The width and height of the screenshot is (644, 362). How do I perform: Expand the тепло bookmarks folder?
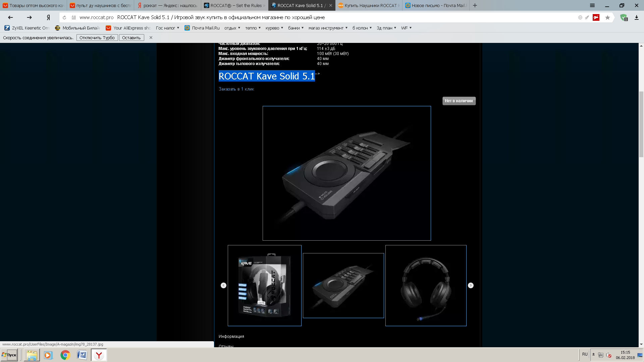tap(253, 28)
